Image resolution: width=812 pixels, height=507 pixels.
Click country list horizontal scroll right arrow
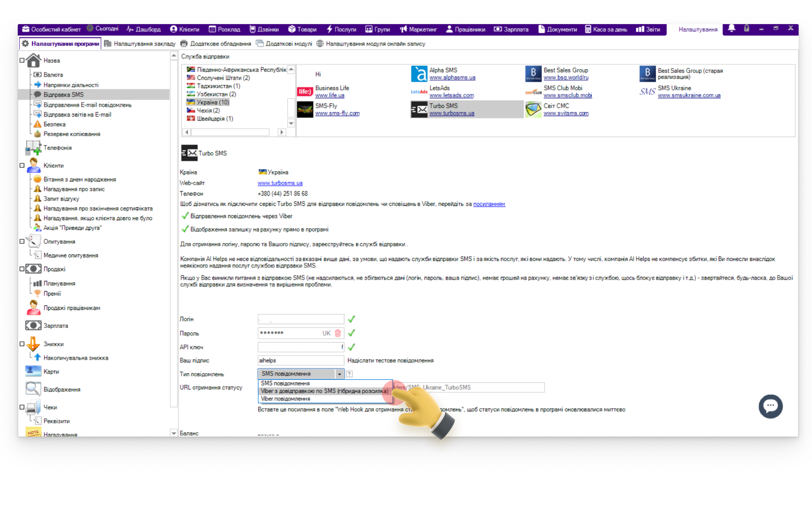(x=282, y=132)
